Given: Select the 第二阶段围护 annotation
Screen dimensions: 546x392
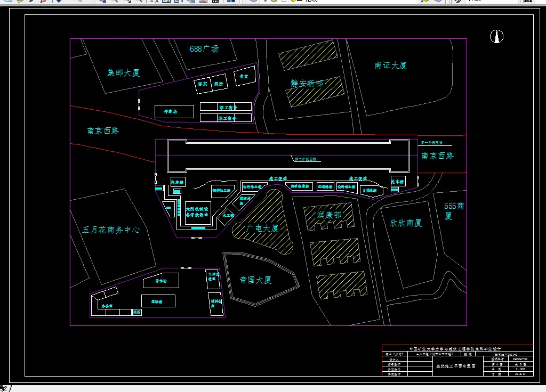Looking at the screenshot, I should click(306, 159).
